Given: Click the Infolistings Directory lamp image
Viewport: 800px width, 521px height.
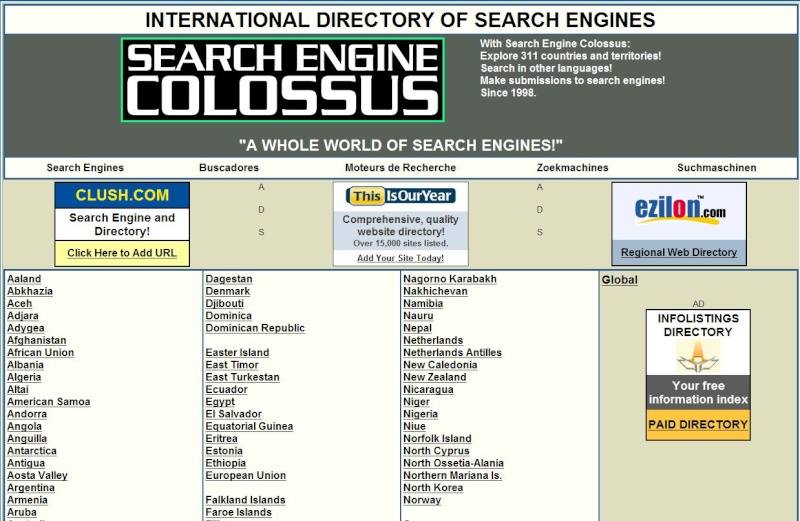Looking at the screenshot, I should tap(698, 357).
